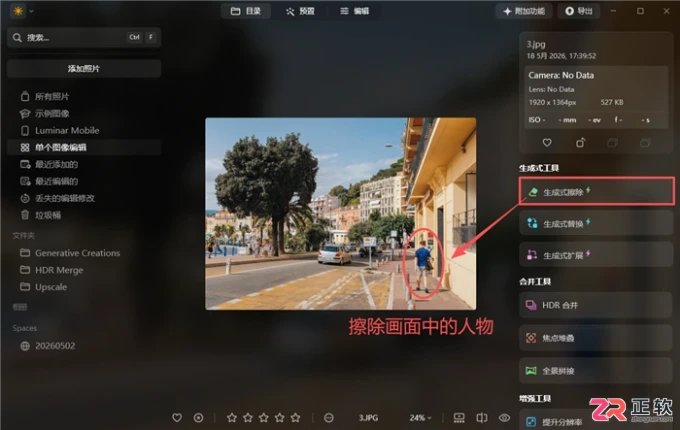Open the 提升分辨率 tool
The image size is (680, 430).
pyautogui.click(x=596, y=420)
